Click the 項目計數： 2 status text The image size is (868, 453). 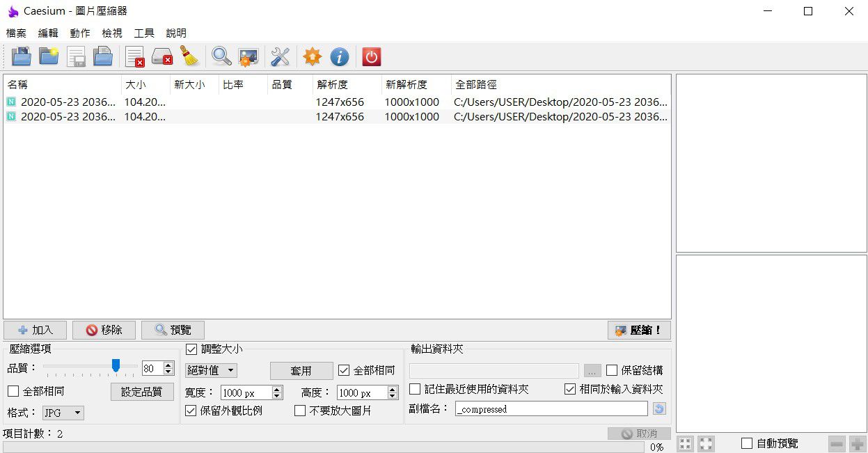point(33,434)
